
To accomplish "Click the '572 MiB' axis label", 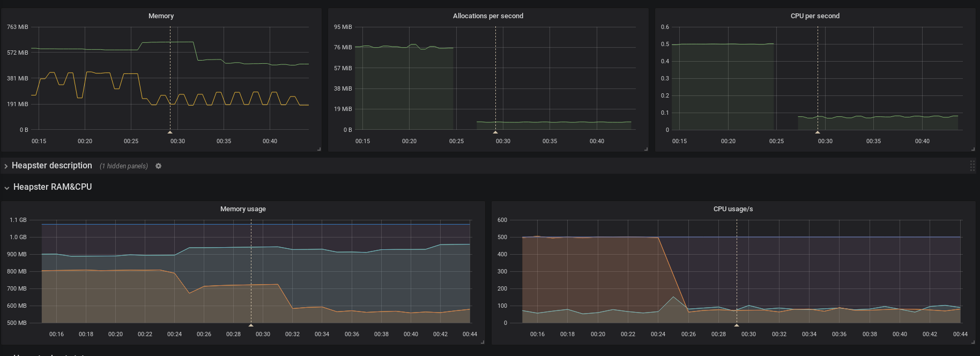I will click(18, 53).
